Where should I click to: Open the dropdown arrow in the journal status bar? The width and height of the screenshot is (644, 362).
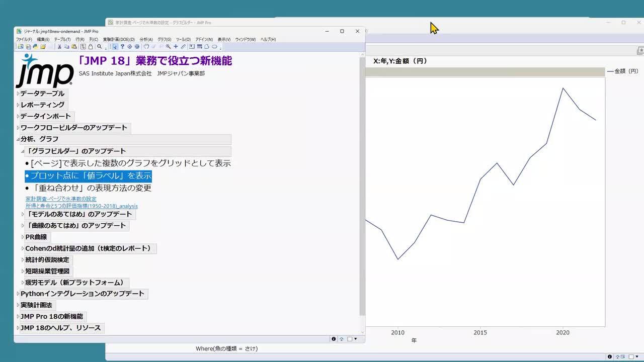tap(356, 339)
